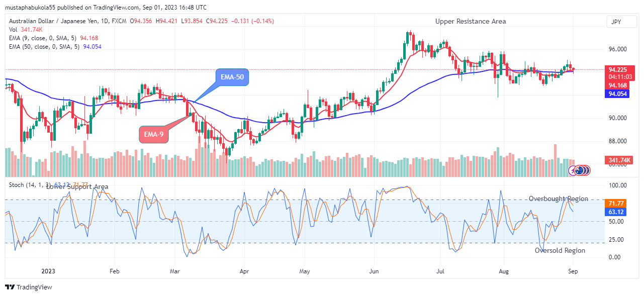Click the 100.00 stochastic axis label
644x296 pixels.
click(617, 185)
